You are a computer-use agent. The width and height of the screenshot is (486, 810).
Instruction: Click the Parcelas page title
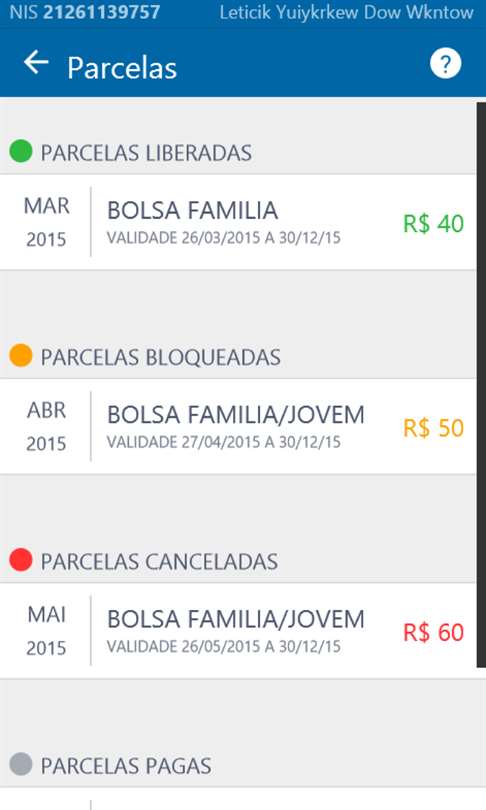(122, 68)
